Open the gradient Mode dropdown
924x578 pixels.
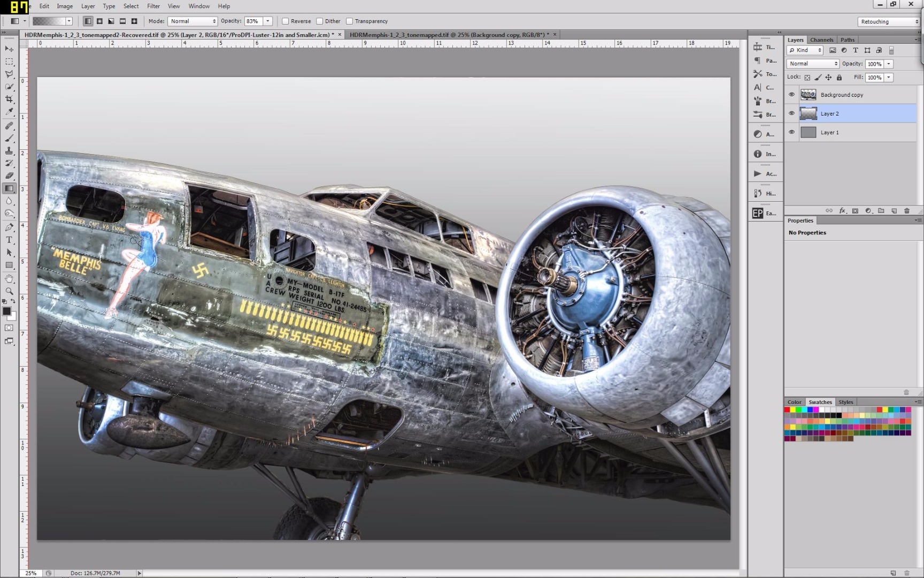(x=192, y=21)
